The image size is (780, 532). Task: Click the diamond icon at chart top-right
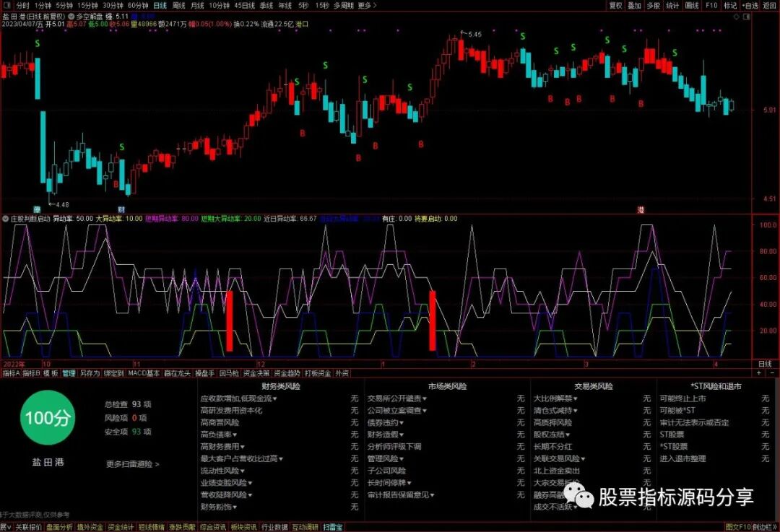click(737, 17)
